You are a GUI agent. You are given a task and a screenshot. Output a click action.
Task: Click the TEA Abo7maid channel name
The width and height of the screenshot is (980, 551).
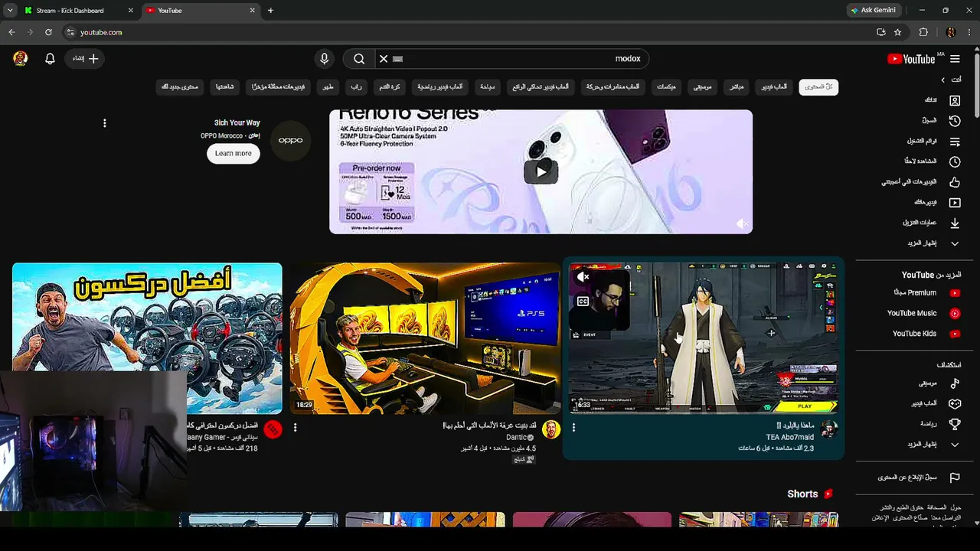(x=790, y=438)
